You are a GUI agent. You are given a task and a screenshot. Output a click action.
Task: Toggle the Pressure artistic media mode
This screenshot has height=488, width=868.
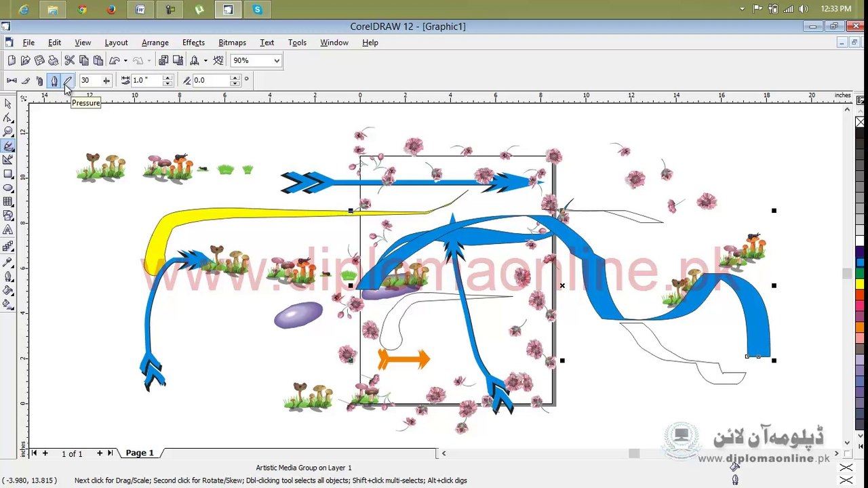point(68,81)
